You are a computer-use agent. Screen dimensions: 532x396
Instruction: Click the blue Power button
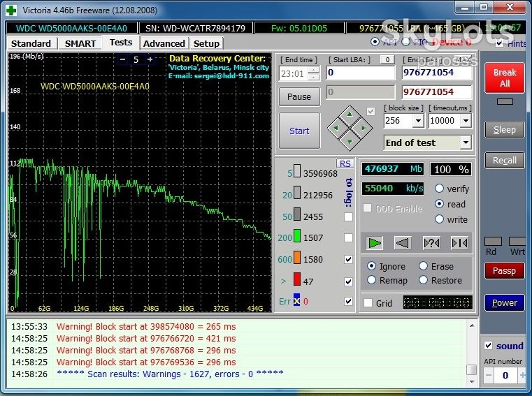(505, 302)
